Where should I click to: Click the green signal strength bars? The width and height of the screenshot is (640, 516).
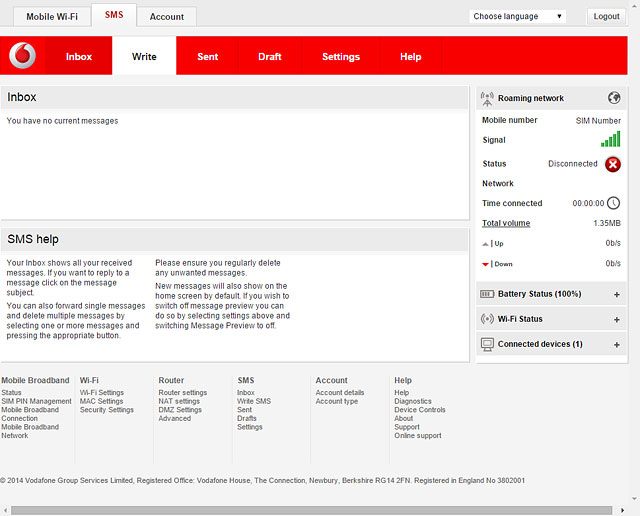coord(610,141)
